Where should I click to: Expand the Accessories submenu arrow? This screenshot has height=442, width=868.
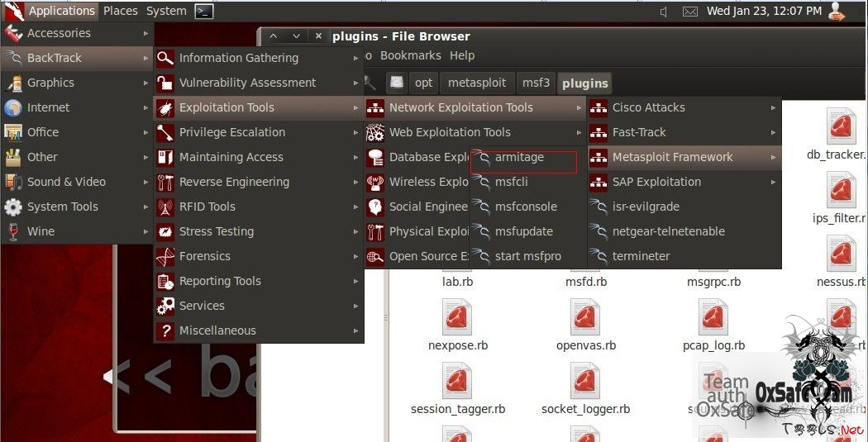[x=145, y=33]
